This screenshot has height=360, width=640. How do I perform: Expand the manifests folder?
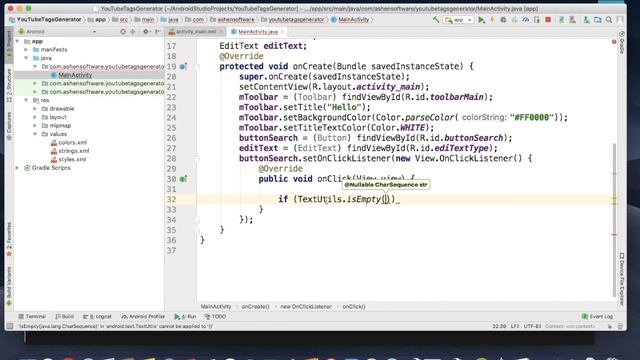coord(26,49)
